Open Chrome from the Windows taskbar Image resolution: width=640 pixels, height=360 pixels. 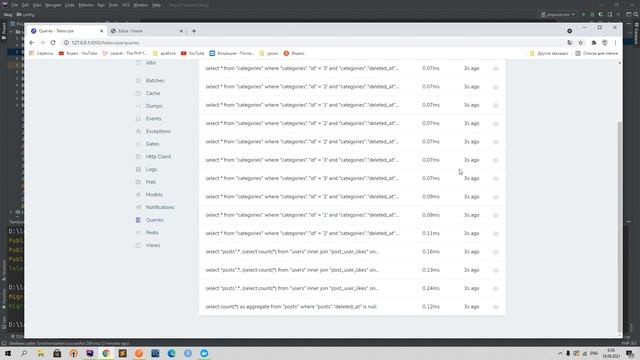(x=106, y=353)
